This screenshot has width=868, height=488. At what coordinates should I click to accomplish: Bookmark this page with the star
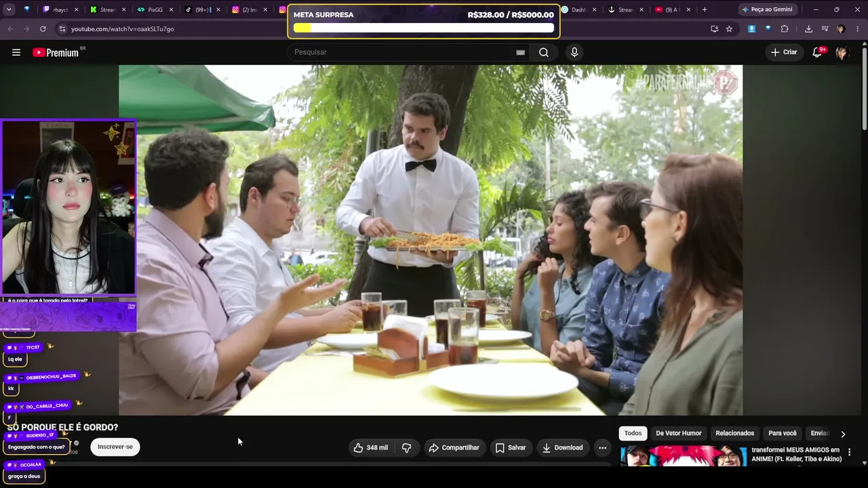tap(729, 29)
